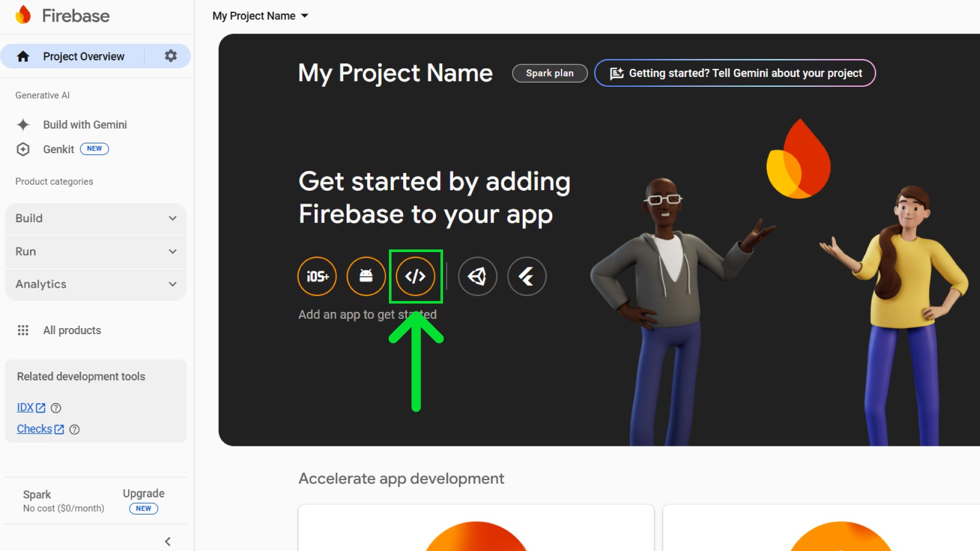
Task: Click the Web (</>) app icon
Action: pos(416,276)
